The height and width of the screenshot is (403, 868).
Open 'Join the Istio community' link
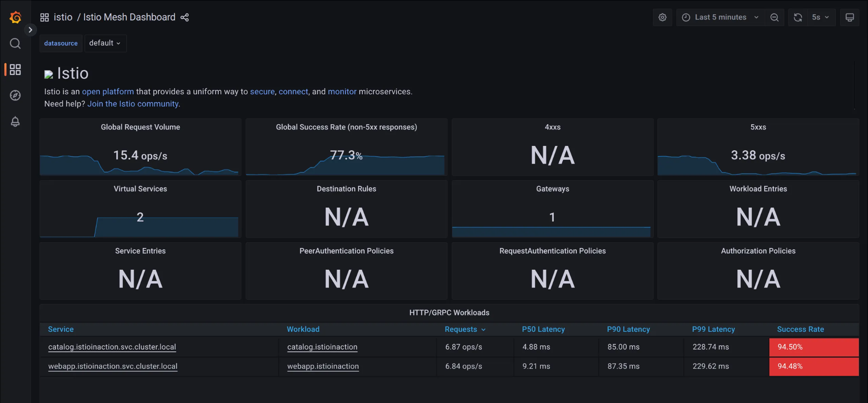[x=133, y=104]
